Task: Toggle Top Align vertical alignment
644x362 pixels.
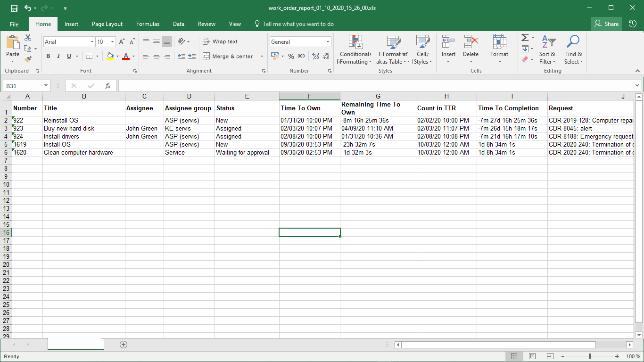Action: click(x=146, y=41)
